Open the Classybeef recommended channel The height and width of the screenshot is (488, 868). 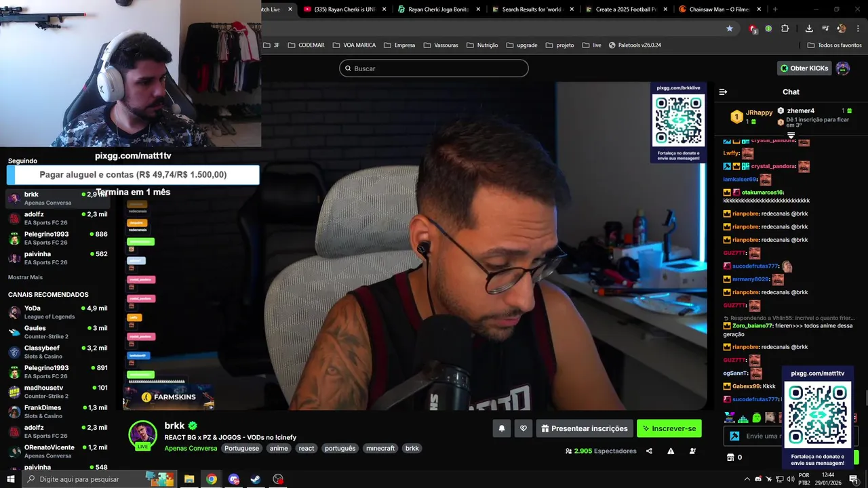[x=58, y=352]
